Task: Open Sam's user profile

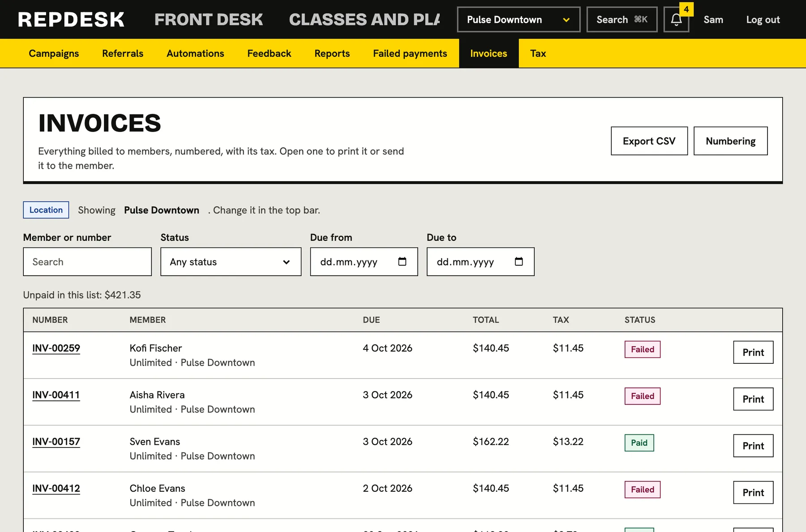Action: (x=713, y=20)
